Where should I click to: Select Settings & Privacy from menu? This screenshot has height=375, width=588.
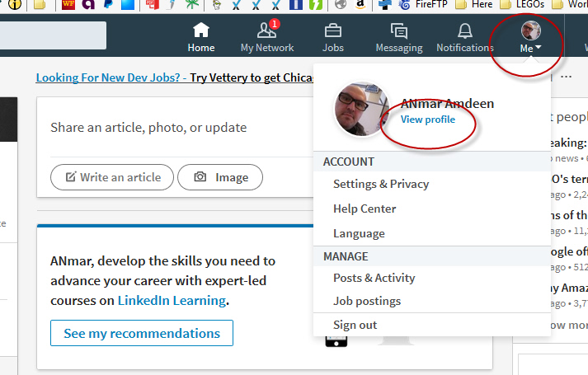[380, 184]
